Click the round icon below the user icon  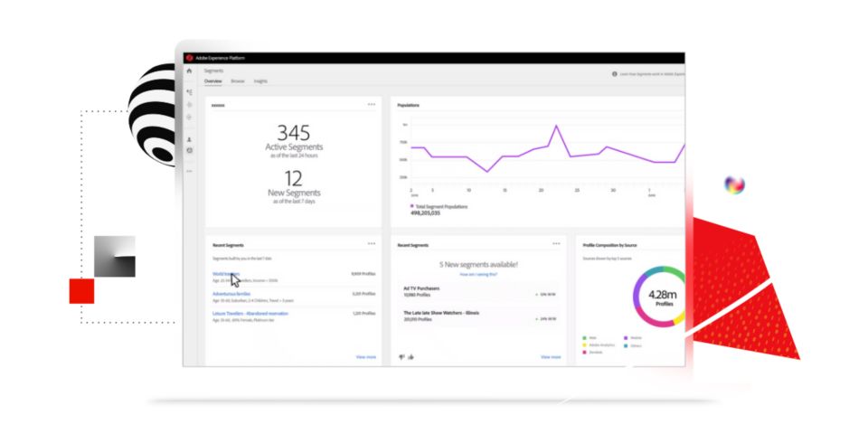[189, 150]
